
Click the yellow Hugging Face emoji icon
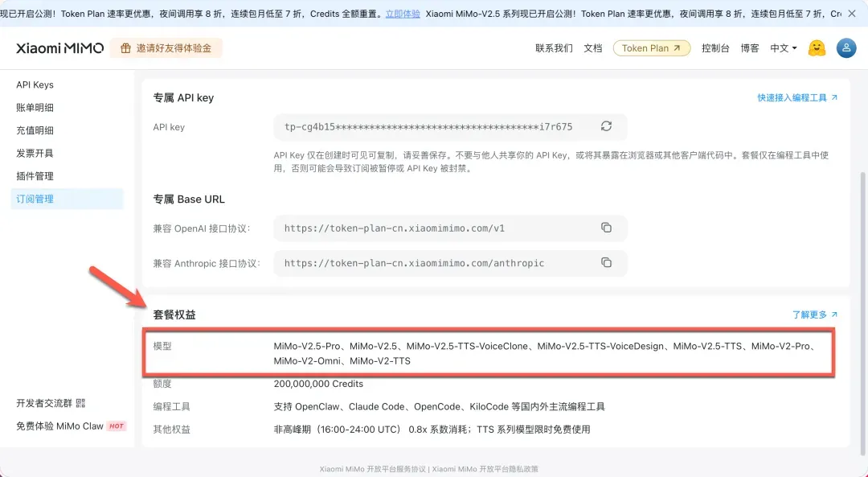[817, 48]
